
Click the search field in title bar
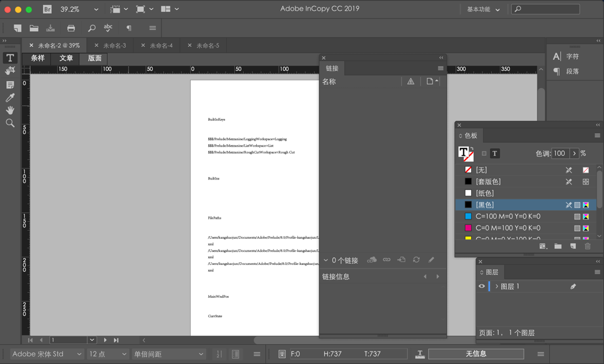click(545, 9)
